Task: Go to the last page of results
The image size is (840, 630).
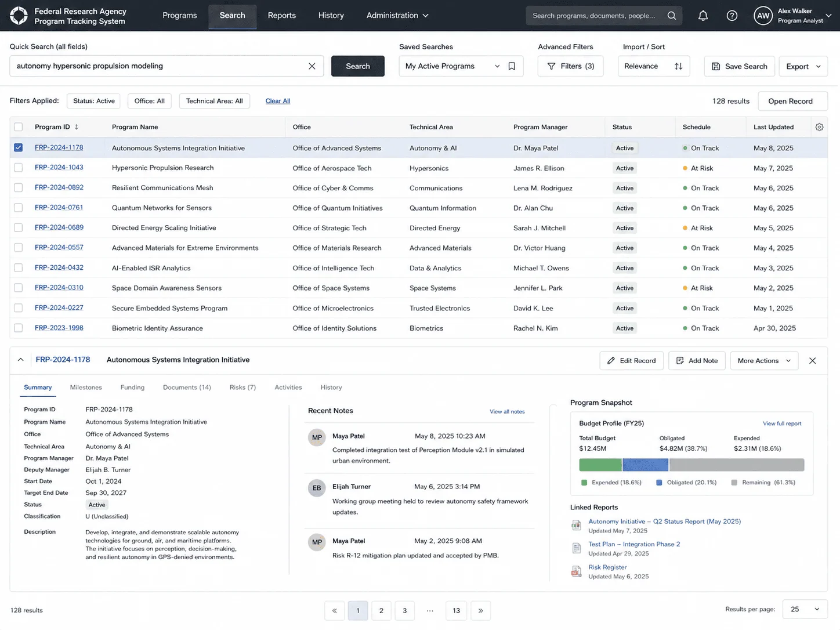Action: [480, 610]
